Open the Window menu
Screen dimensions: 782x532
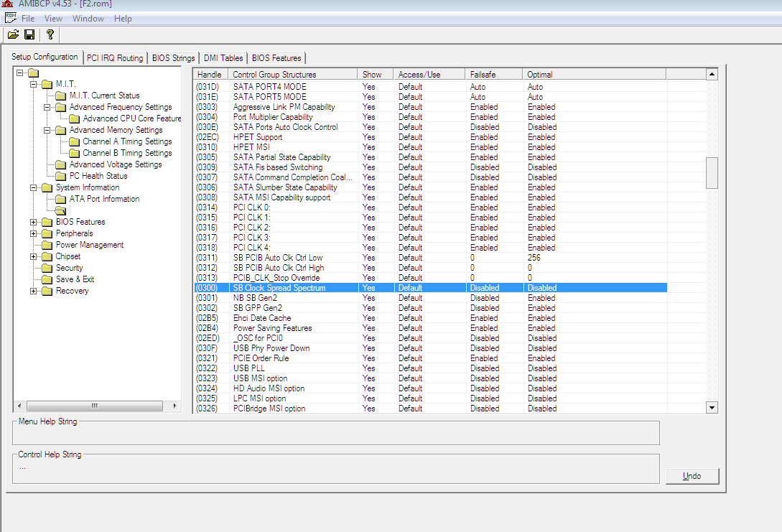88,19
